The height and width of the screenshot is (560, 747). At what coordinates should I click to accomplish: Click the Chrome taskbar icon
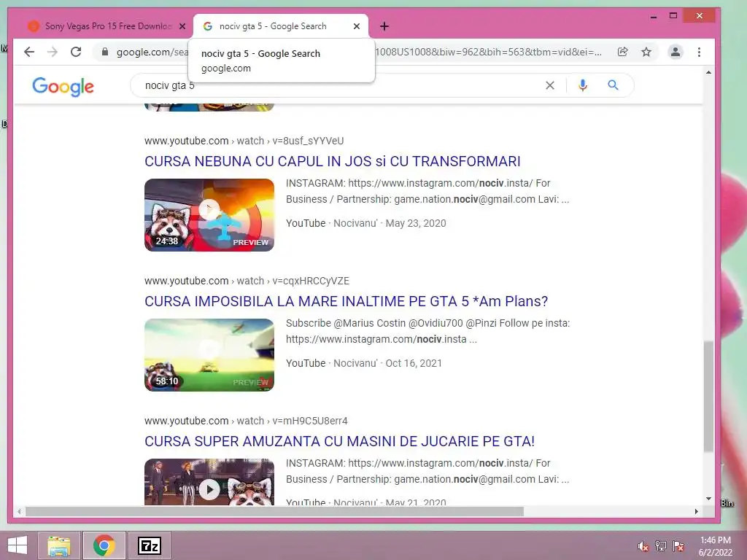click(x=104, y=545)
